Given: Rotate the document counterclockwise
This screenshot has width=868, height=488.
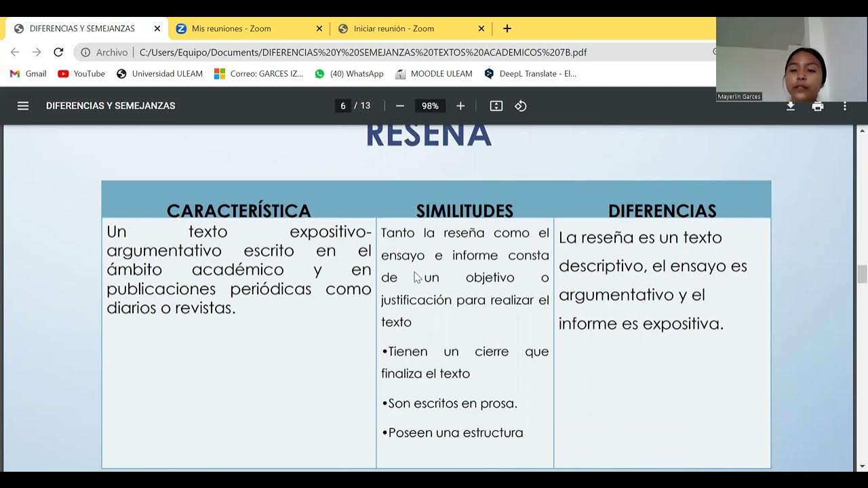Looking at the screenshot, I should (x=521, y=106).
